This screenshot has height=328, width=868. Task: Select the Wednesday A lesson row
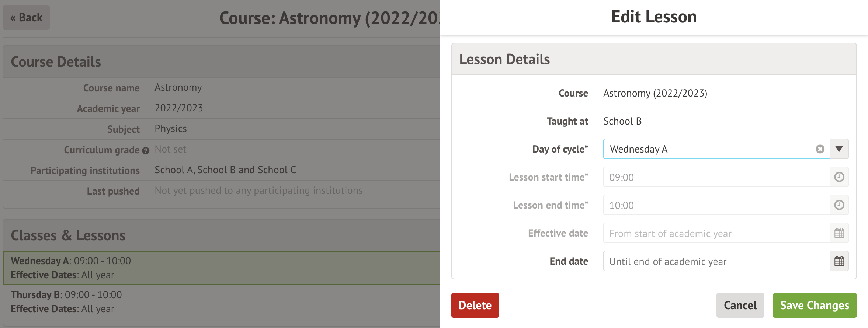(221, 268)
